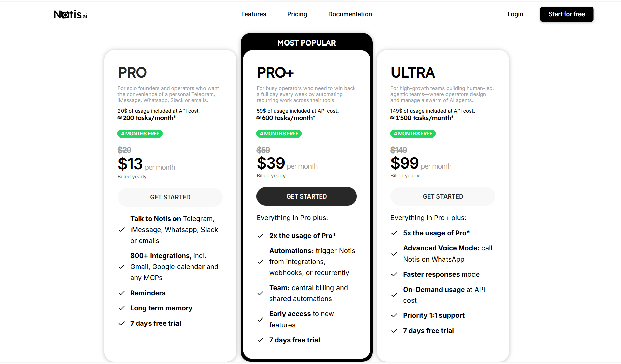Click checkmark next to Faster responses mode
This screenshot has height=364, width=621.
coord(394,274)
